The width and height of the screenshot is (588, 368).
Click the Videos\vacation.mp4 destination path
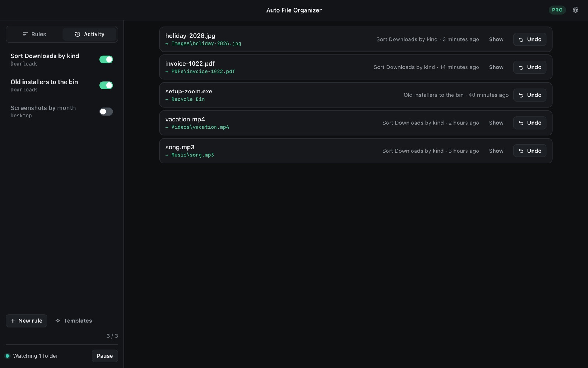tap(197, 127)
